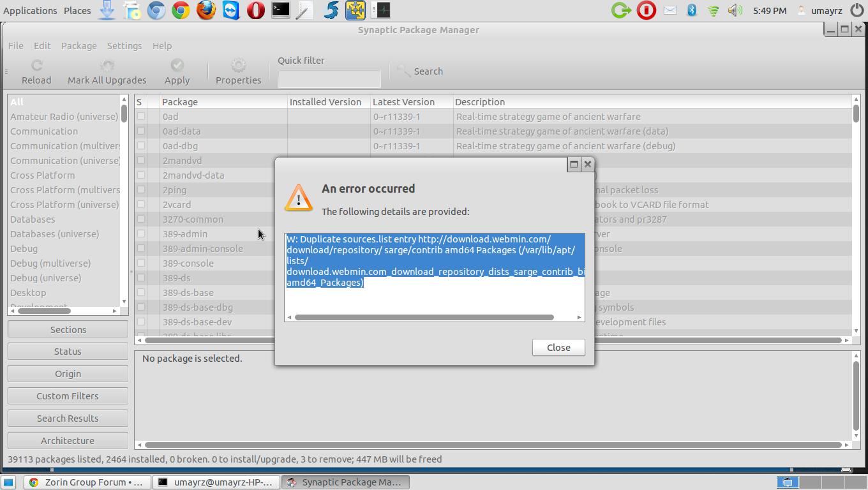Image resolution: width=868 pixels, height=490 pixels.
Task: Close the error dialog
Action: pyautogui.click(x=558, y=347)
